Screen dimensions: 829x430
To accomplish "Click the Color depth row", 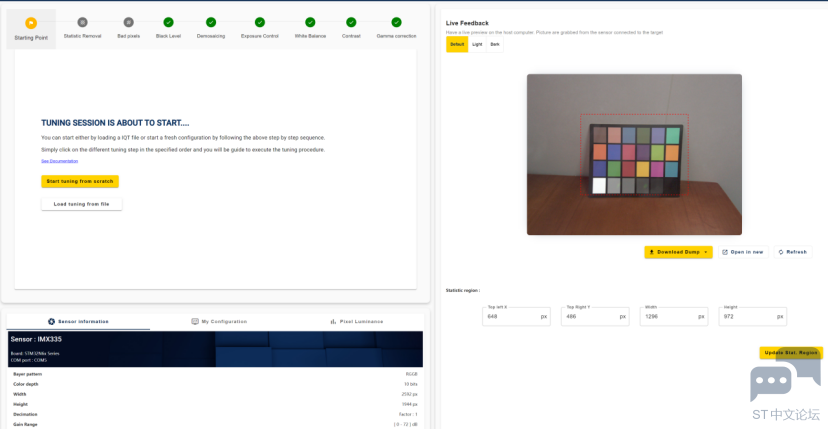I will point(215,384).
